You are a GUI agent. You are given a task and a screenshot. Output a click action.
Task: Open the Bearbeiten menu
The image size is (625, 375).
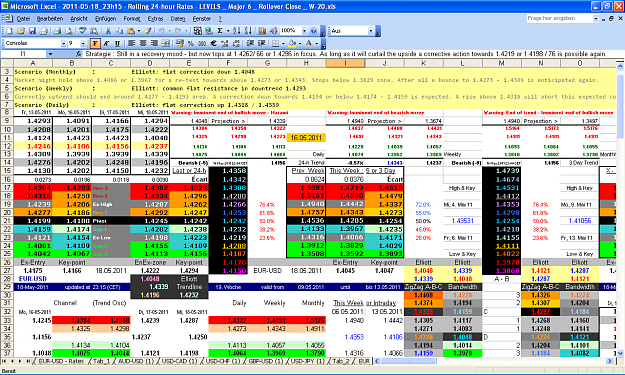[50, 18]
